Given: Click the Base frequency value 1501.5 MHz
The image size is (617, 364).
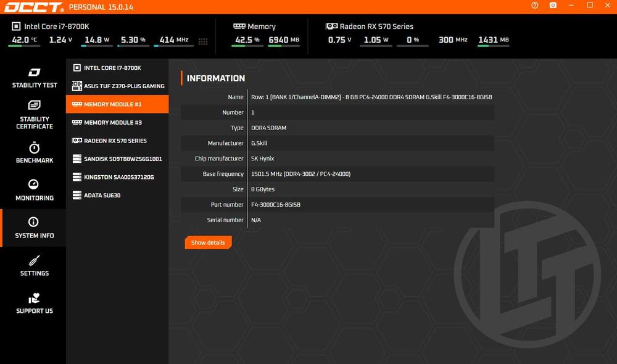Looking at the screenshot, I should pos(300,174).
